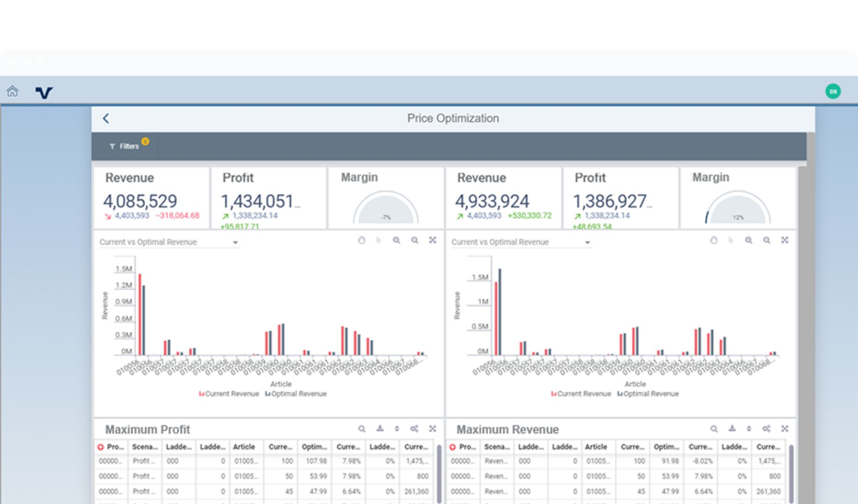Expand the right chart to fullscreen

(x=785, y=240)
